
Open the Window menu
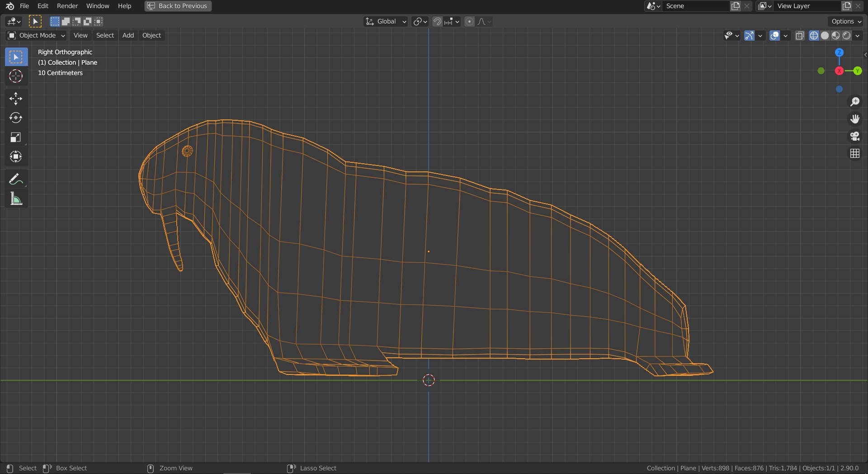[x=98, y=6]
